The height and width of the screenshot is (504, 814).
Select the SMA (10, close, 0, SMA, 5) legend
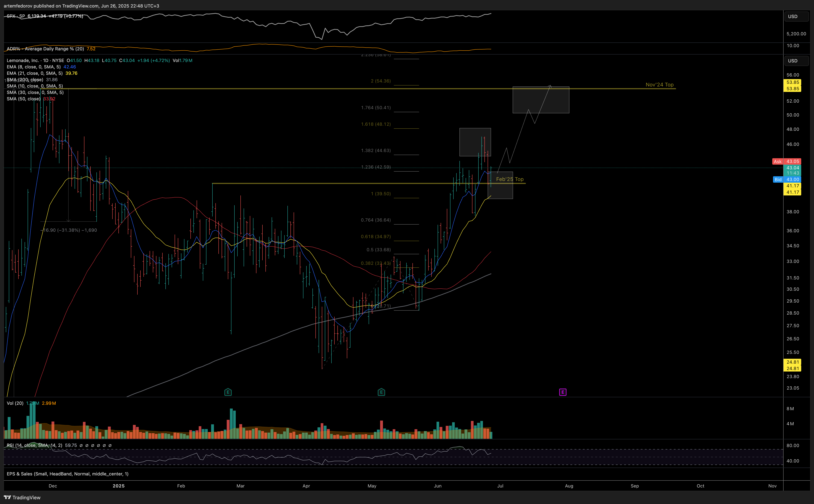35,86
